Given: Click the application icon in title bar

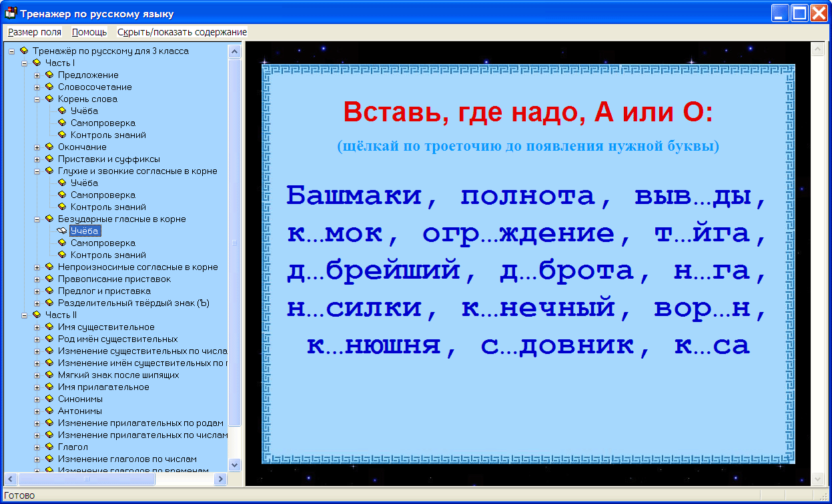Looking at the screenshot, I should [x=11, y=13].
